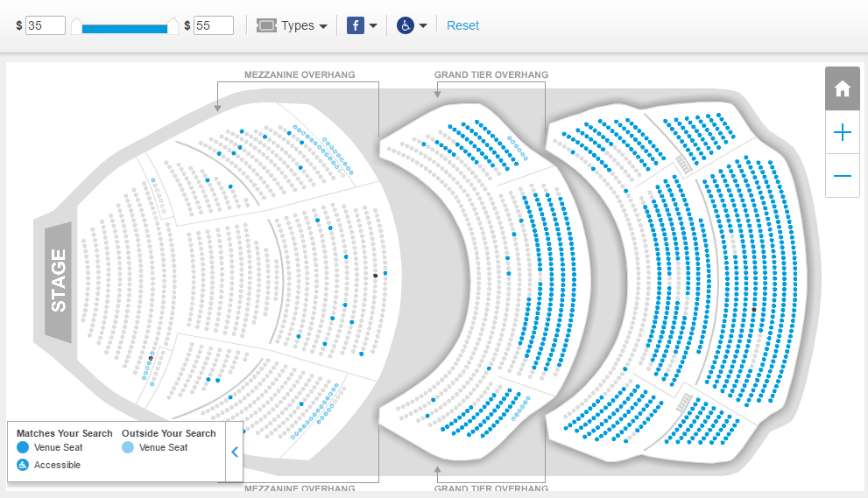Zoom in with the plus button
The width and height of the screenshot is (868, 498).
pyautogui.click(x=842, y=132)
